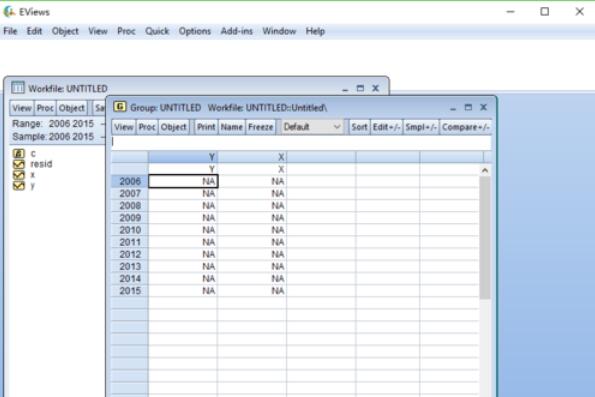Click the EViews application logo icon

(9, 12)
